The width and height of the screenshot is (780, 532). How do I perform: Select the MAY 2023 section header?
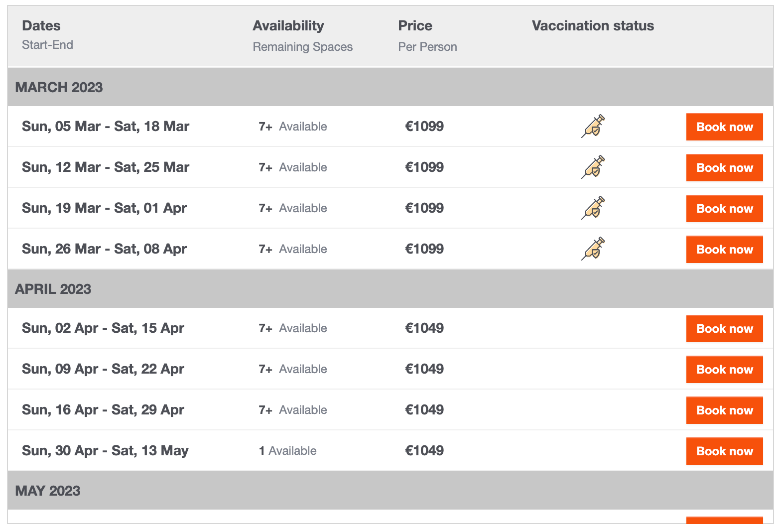tap(390, 491)
